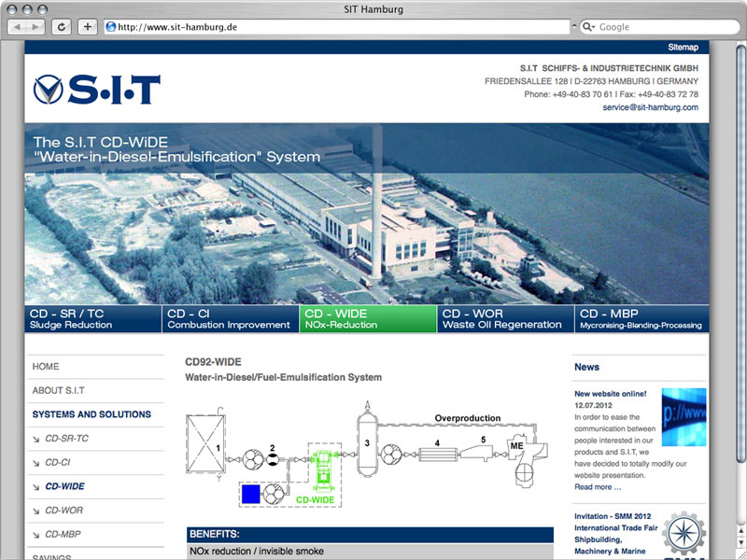Open the CD - MBP Mycronising-Blending-Processing tab
This screenshot has width=747, height=560.
[641, 319]
